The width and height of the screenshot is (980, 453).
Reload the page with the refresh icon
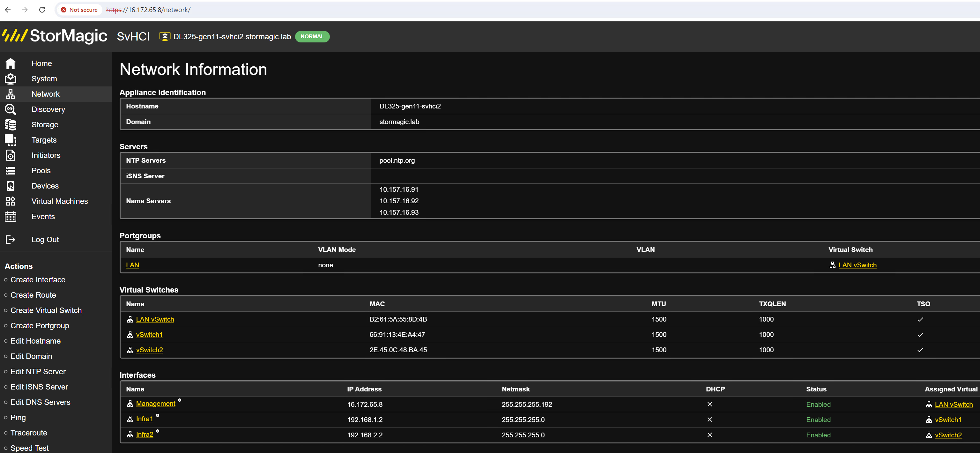point(42,10)
